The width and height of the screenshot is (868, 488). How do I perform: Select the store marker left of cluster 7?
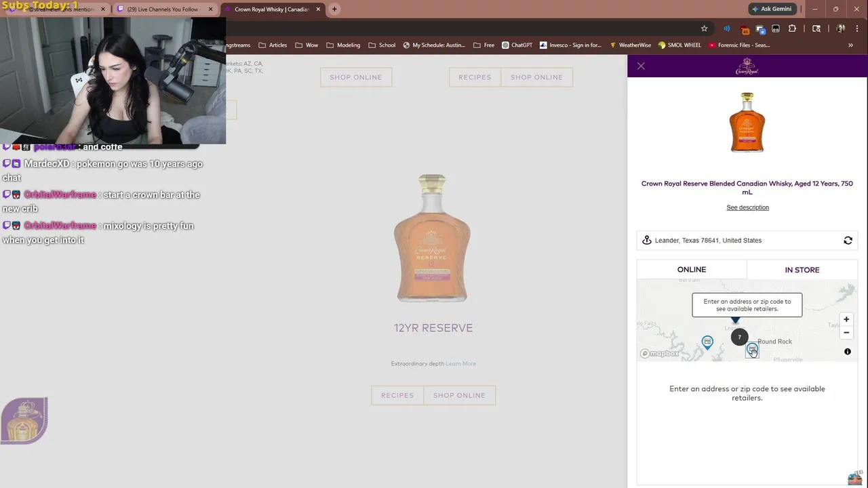[707, 342]
